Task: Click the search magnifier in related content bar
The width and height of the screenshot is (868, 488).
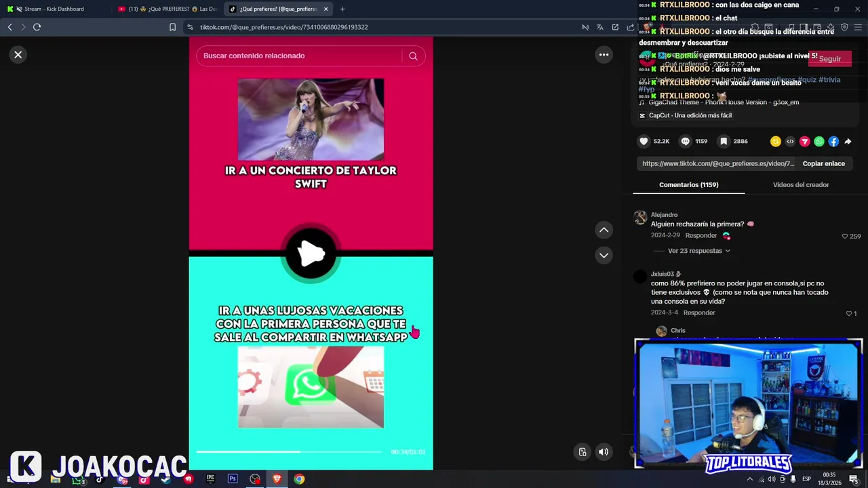Action: tap(413, 56)
